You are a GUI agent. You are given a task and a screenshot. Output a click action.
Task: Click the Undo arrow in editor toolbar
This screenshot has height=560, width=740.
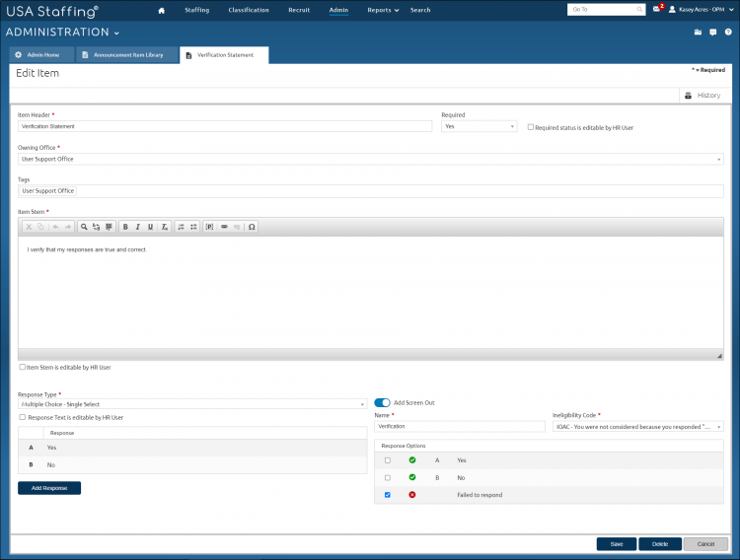tap(55, 227)
